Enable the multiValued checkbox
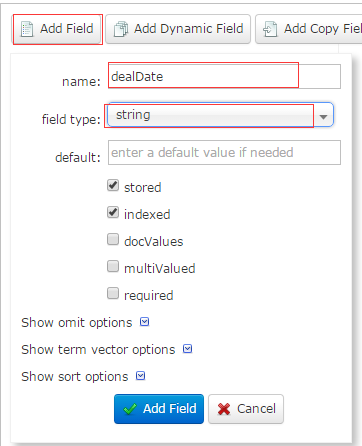 click(x=113, y=266)
